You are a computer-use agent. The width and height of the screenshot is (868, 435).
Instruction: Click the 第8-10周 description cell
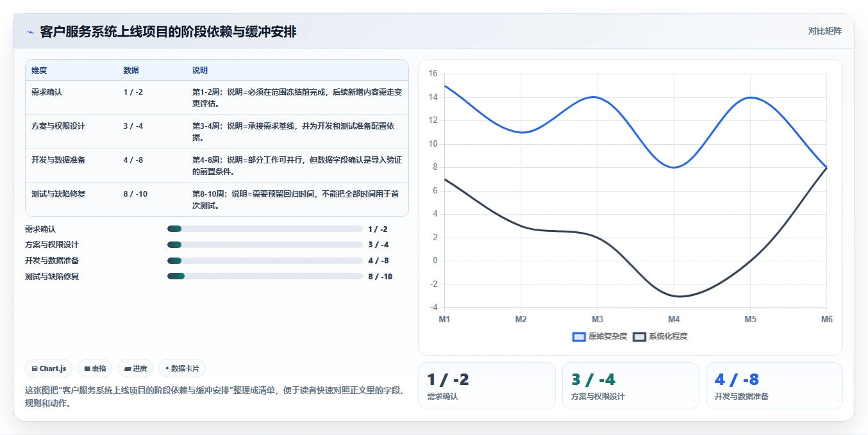coord(297,199)
